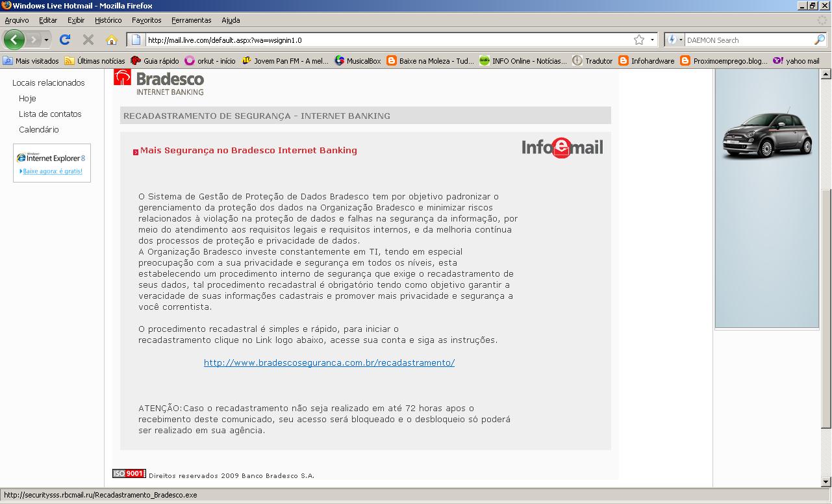832x504 pixels.
Task: Open the Tradutor bookmark
Action: coord(592,61)
